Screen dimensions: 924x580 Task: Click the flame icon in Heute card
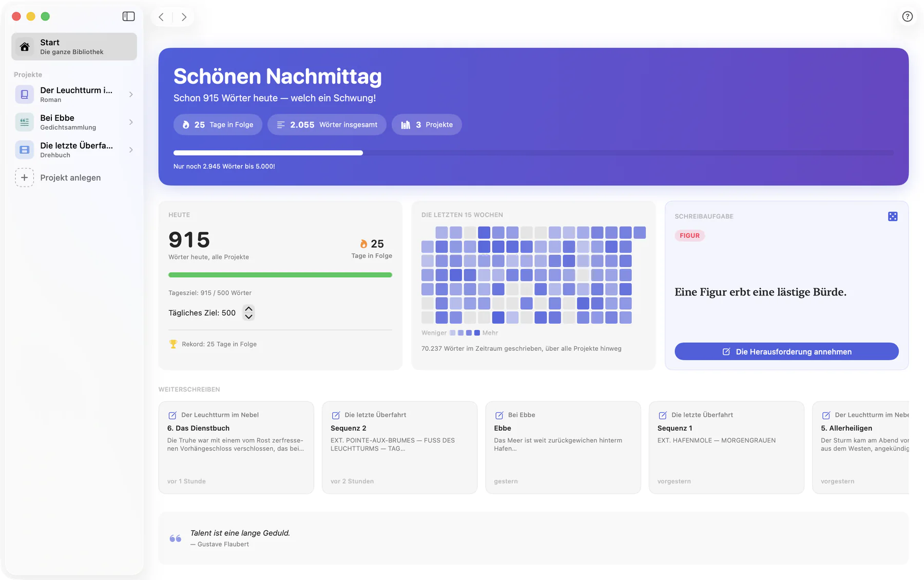tap(363, 244)
